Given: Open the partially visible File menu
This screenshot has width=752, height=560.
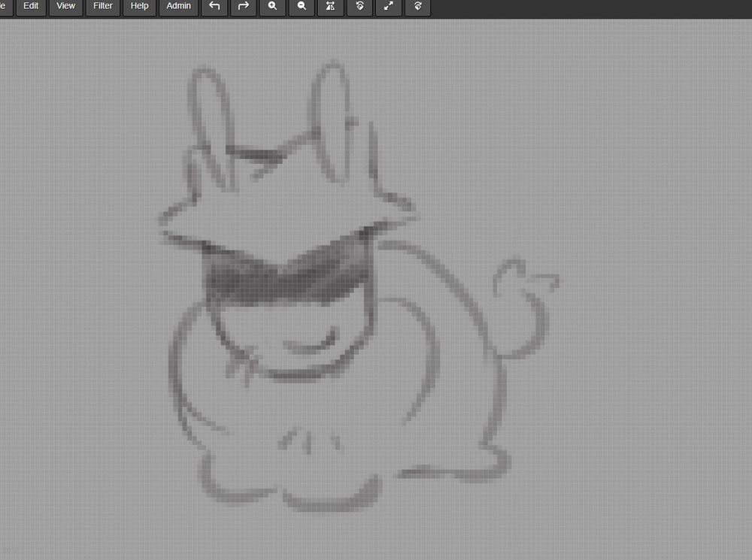Looking at the screenshot, I should (x=5, y=6).
